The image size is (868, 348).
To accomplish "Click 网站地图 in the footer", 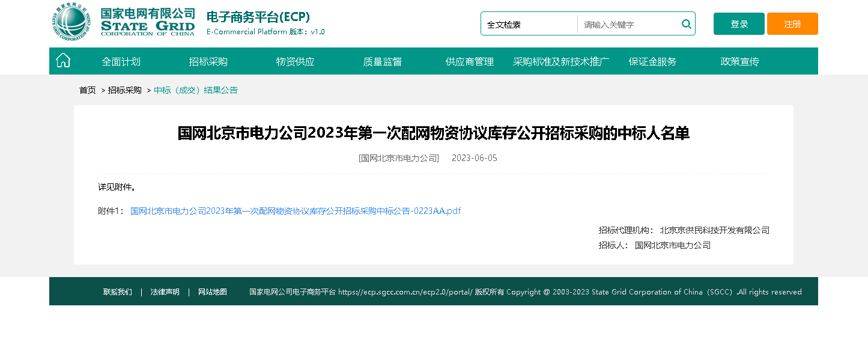I will point(213,292).
